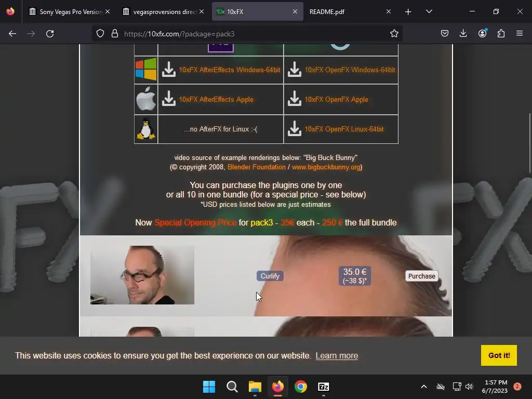Viewport: 532px width, 399px height.
Task: Click the Windows logo in table
Action: click(146, 70)
